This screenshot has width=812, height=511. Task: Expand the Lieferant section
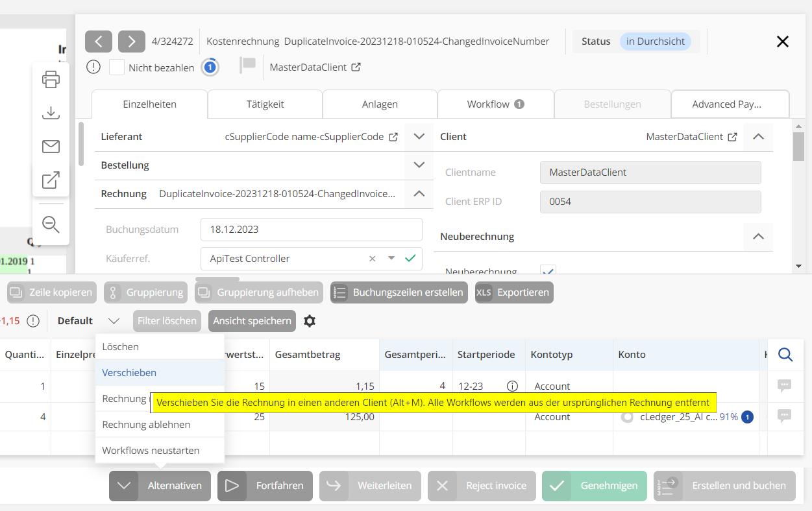(419, 137)
